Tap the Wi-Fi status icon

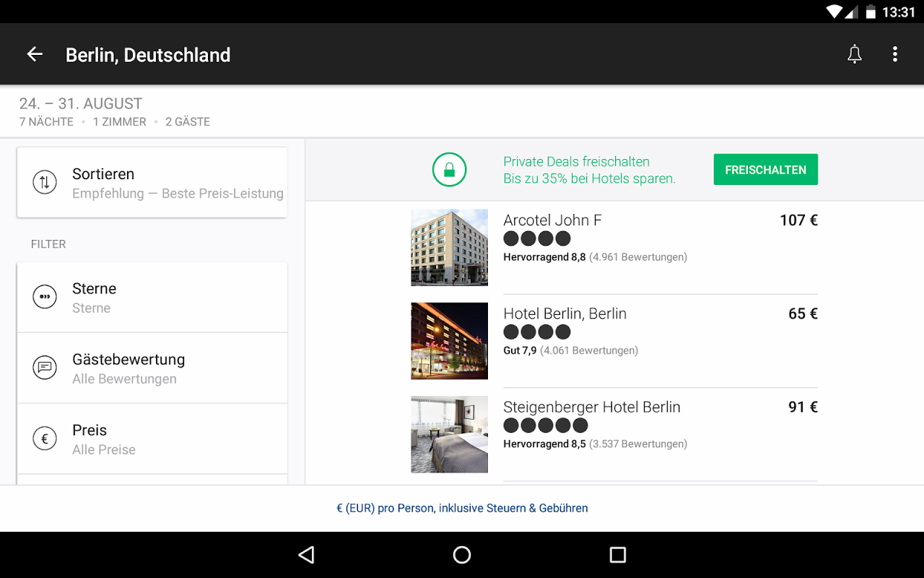834,12
